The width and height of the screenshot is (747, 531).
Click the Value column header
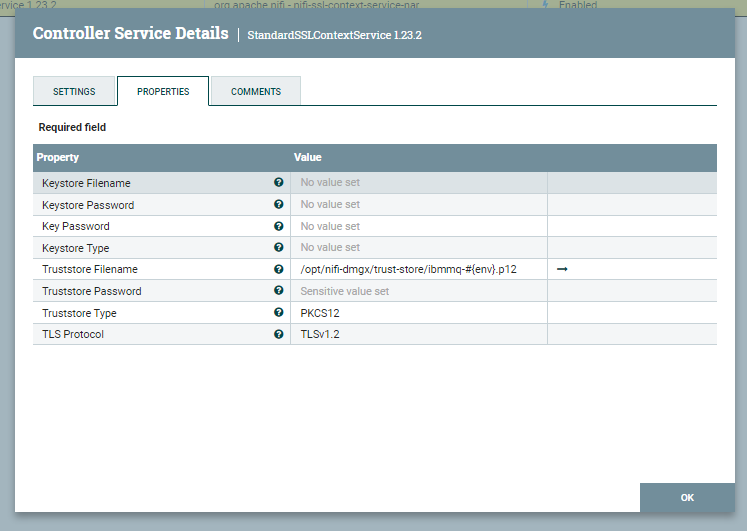click(307, 158)
